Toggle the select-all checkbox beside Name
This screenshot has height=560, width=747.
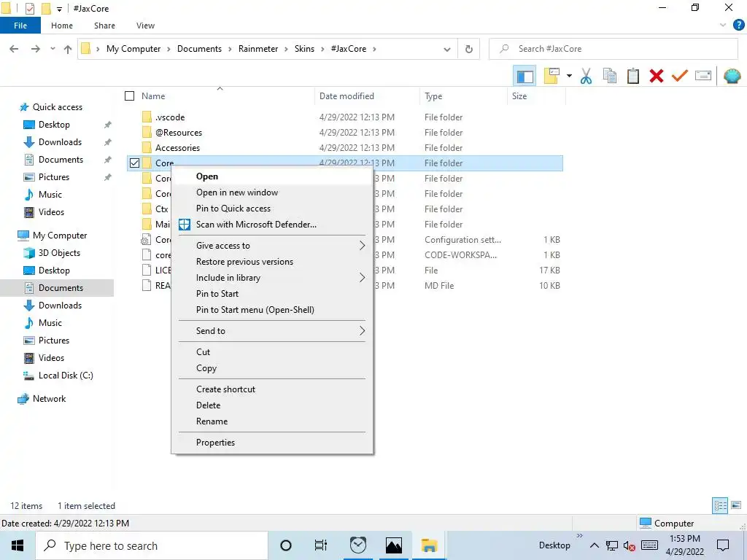coord(130,96)
